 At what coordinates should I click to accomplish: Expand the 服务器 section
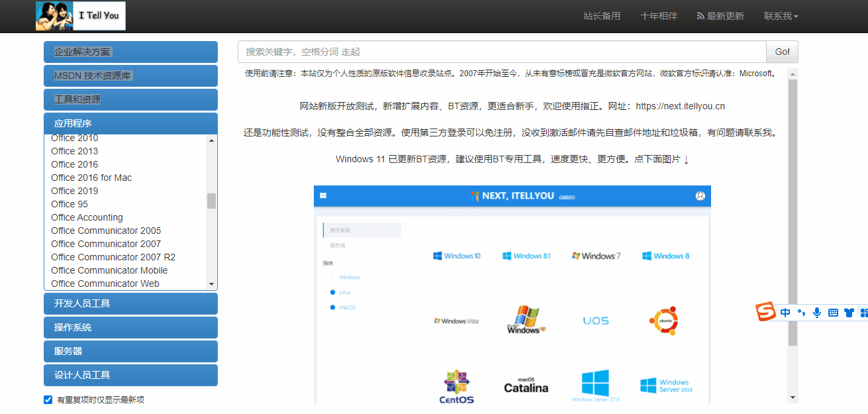[130, 351]
